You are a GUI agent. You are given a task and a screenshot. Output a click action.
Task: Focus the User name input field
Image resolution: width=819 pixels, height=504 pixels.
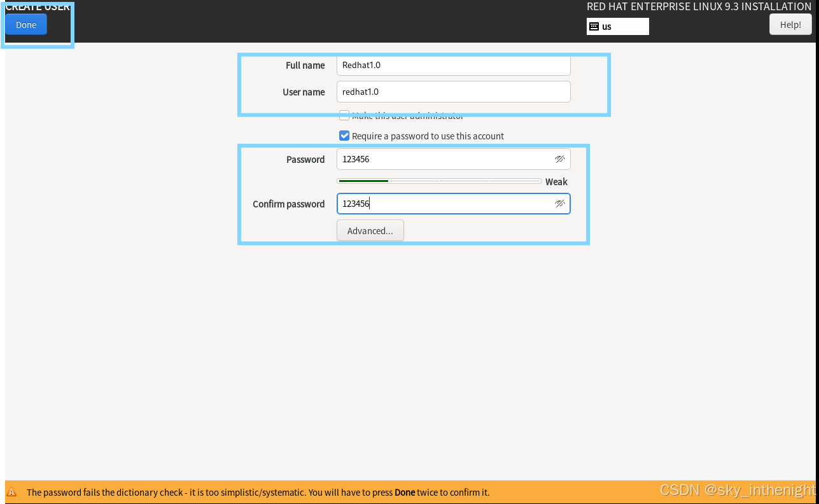point(454,92)
